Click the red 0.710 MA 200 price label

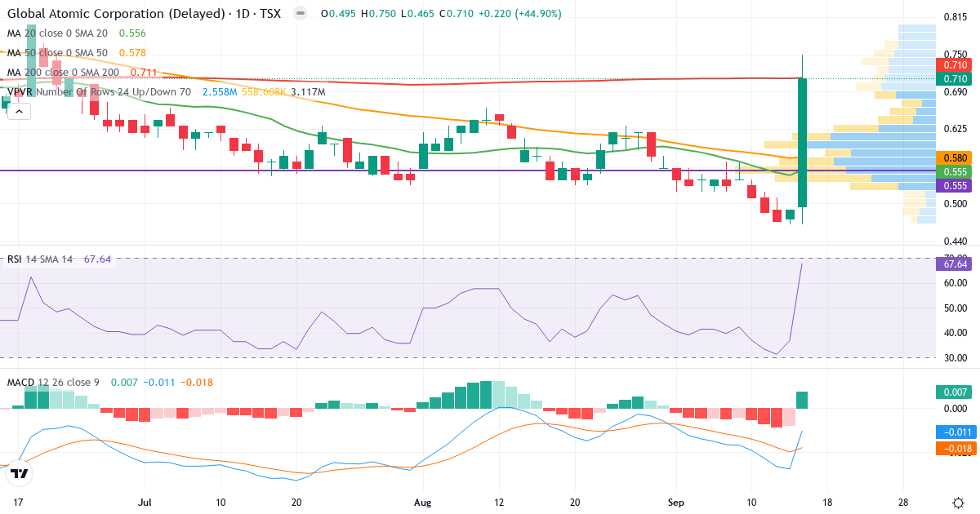click(952, 64)
